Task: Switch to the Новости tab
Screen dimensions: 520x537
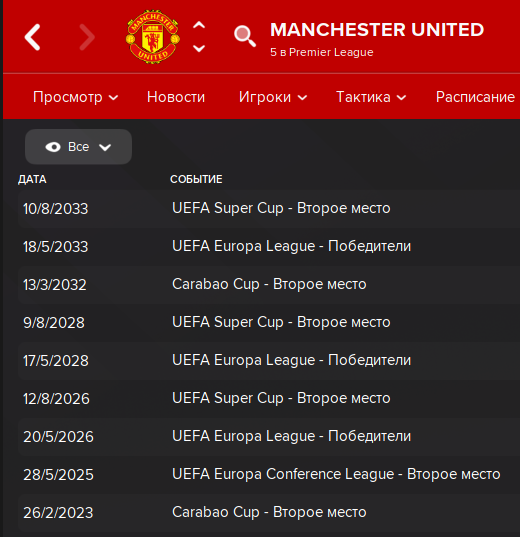Action: coord(176,97)
